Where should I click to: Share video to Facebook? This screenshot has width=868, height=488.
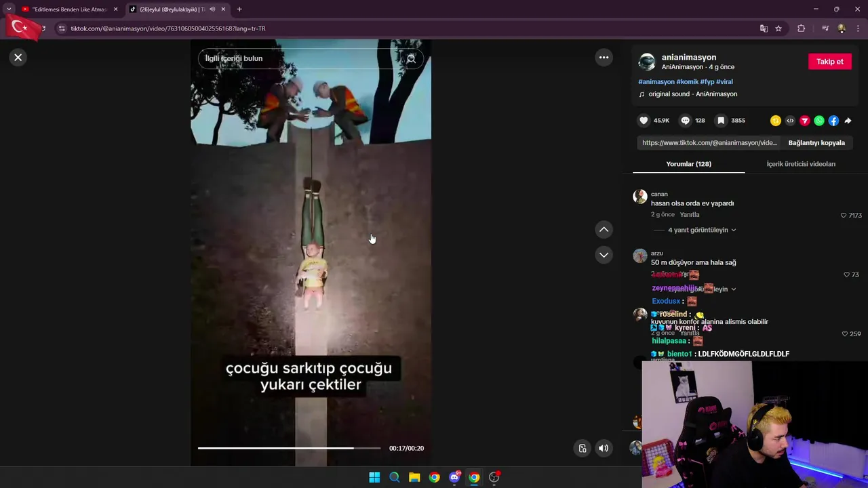tap(833, 121)
